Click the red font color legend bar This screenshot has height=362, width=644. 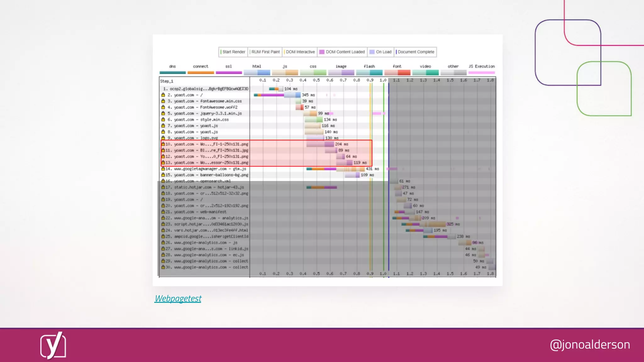(x=397, y=73)
